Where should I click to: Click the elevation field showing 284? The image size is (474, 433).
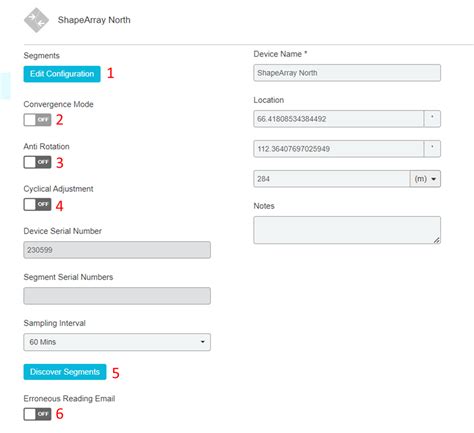tap(332, 179)
